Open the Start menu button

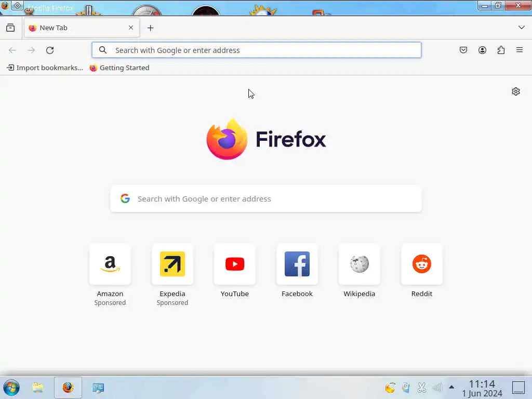point(11,388)
